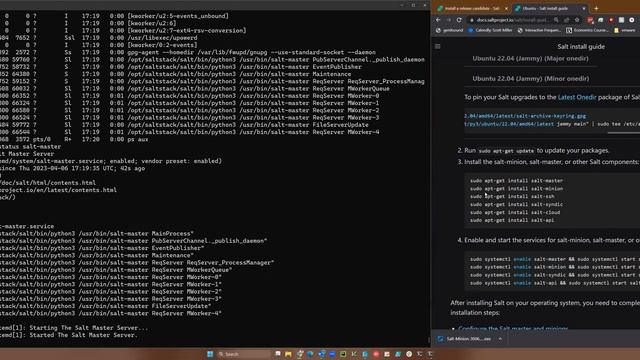Open the docs sidebar hamburger menu
640x360 pixels.
438,47
